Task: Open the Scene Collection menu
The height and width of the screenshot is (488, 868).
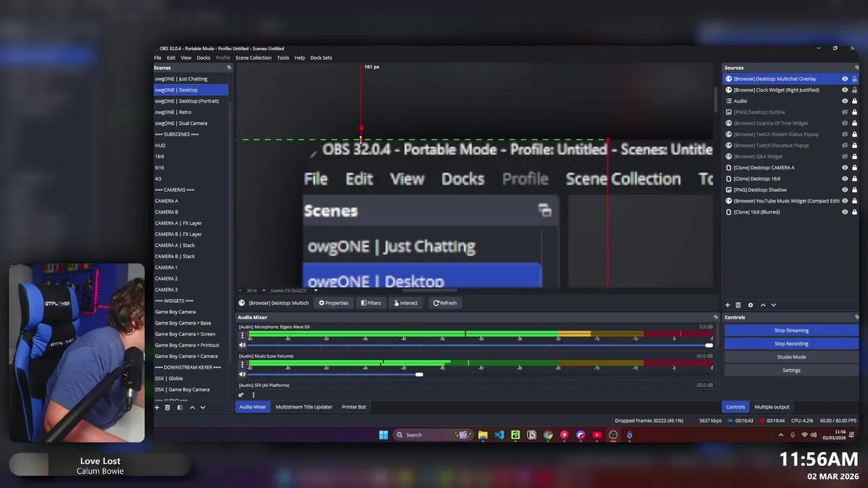Action: coord(253,58)
